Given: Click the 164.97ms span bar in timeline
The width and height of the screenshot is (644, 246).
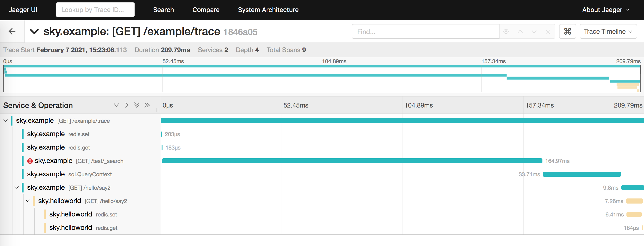Looking at the screenshot, I should [x=352, y=161].
